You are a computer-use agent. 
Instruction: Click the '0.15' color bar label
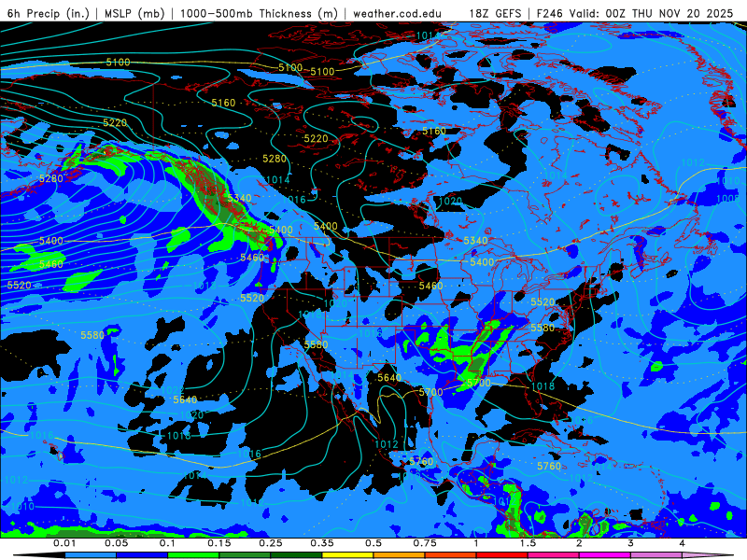(219, 543)
